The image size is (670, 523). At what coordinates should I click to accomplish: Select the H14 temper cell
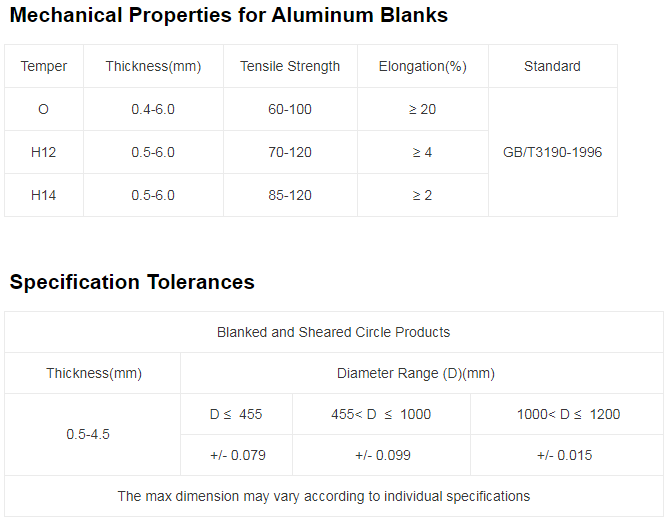point(44,195)
